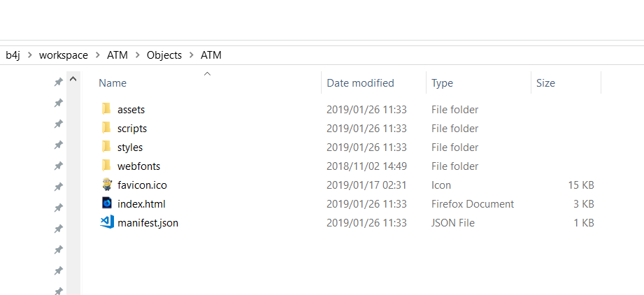Viewport: 644px width, 295px height.
Task: Click the topmost pin icon in navigation pane
Action: pos(58,82)
